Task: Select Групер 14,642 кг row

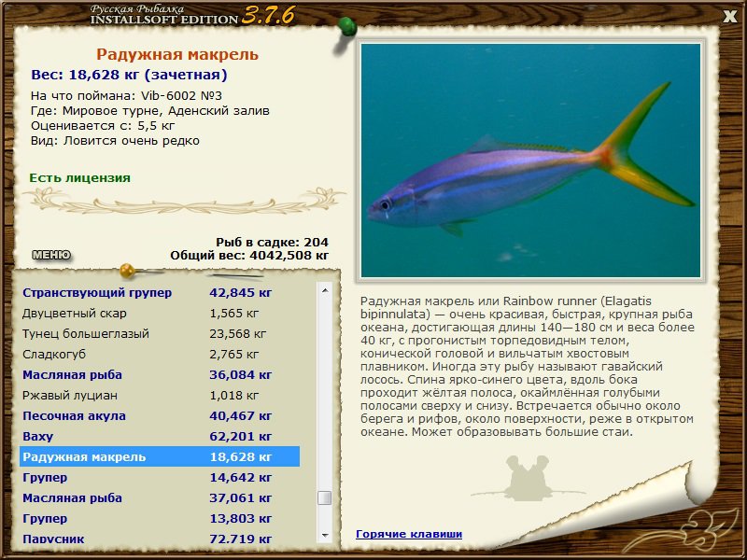Action: [160, 477]
